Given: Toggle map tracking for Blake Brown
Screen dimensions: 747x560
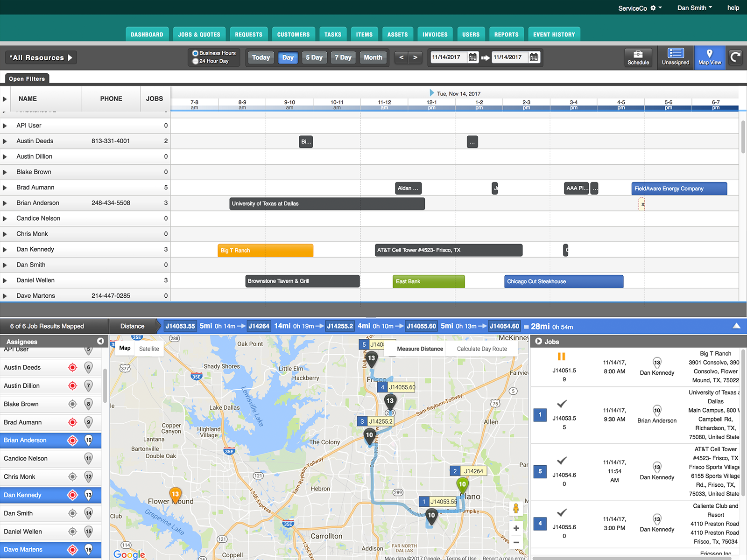Looking at the screenshot, I should point(72,404).
